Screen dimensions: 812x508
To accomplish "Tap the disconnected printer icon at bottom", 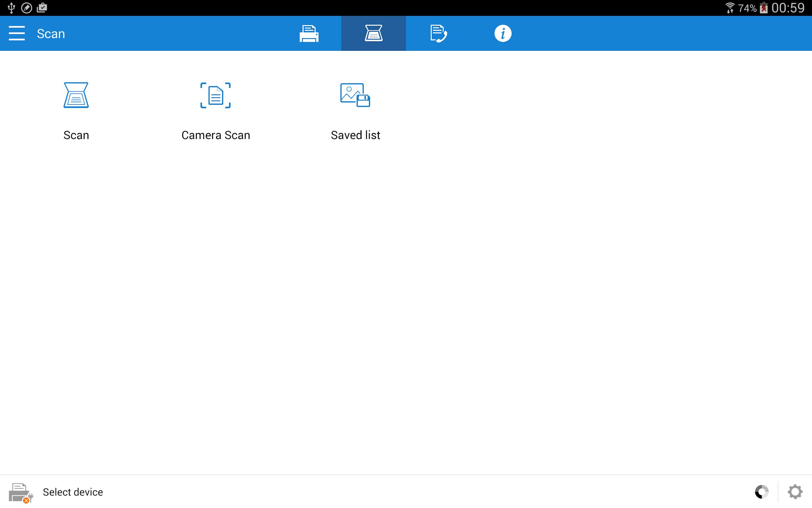I will tap(20, 492).
